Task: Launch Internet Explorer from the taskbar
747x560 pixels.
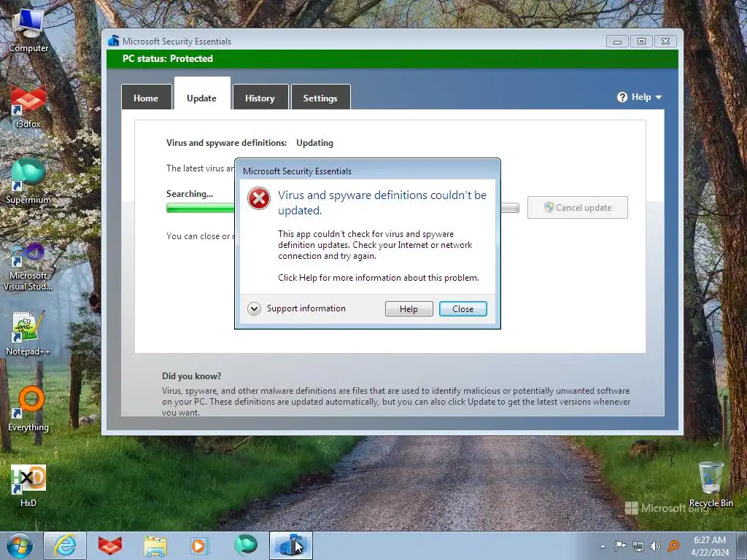Action: pos(65,545)
